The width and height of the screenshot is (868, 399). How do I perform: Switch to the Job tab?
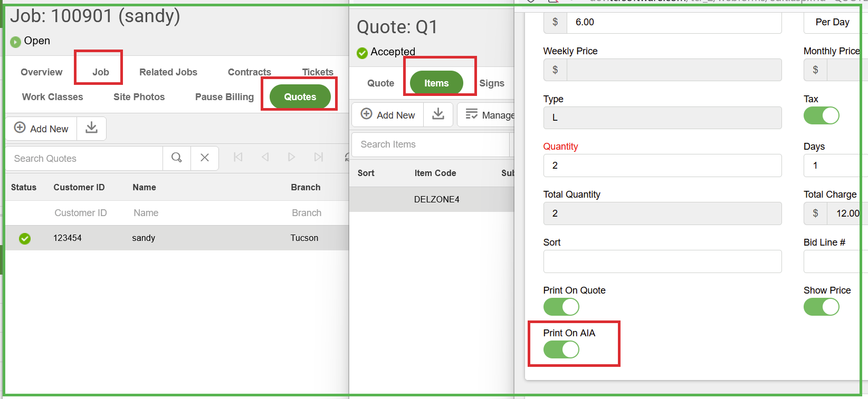point(100,72)
